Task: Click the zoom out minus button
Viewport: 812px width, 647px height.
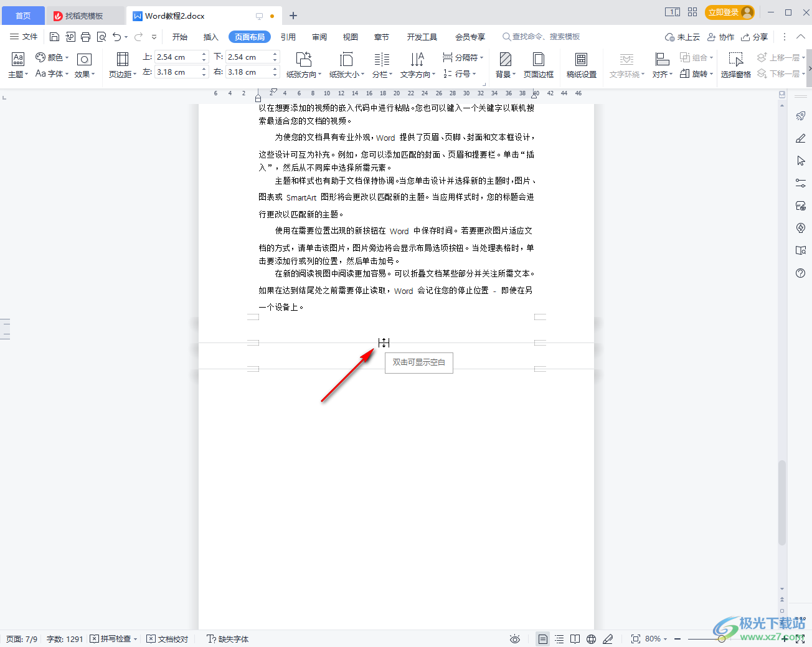Action: pos(677,639)
